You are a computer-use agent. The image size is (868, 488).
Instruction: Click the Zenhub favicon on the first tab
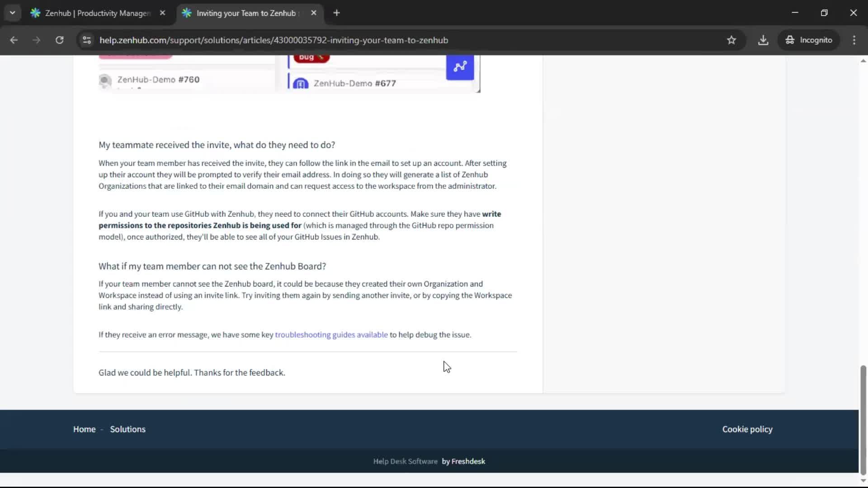[x=35, y=13]
